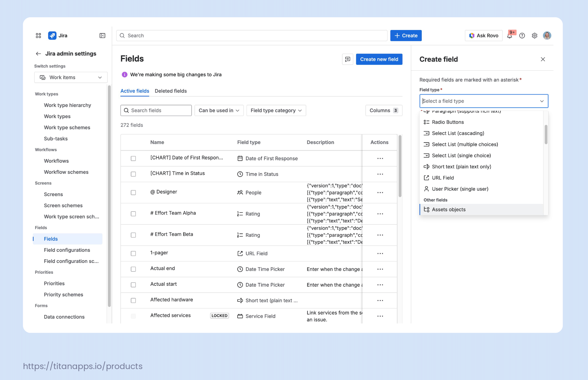588x380 pixels.
Task: Click the fields table vertical scrollbar
Action: (400, 166)
